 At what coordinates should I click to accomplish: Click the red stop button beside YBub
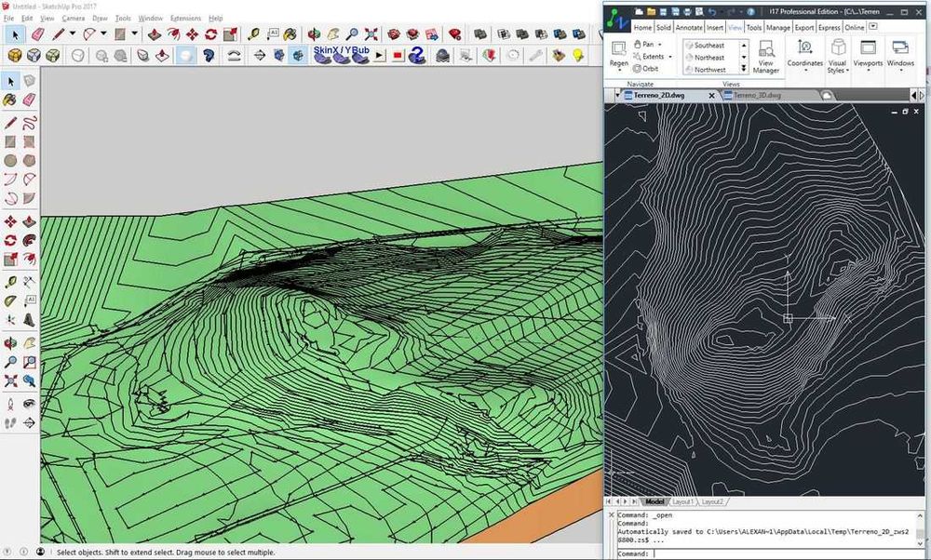click(398, 56)
